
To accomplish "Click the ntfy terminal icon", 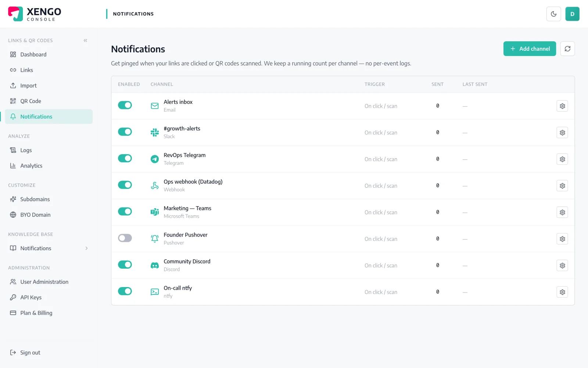I will pyautogui.click(x=155, y=292).
